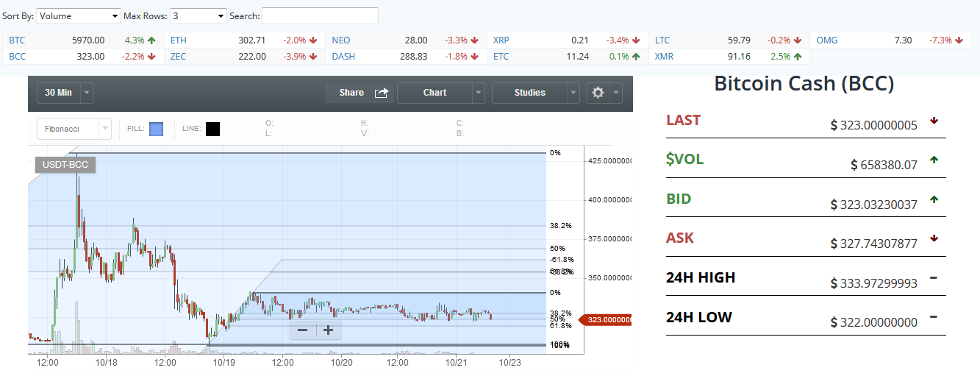Click the red down arrow beside ETH
Viewport: 980px width, 376px height.
tap(313, 40)
